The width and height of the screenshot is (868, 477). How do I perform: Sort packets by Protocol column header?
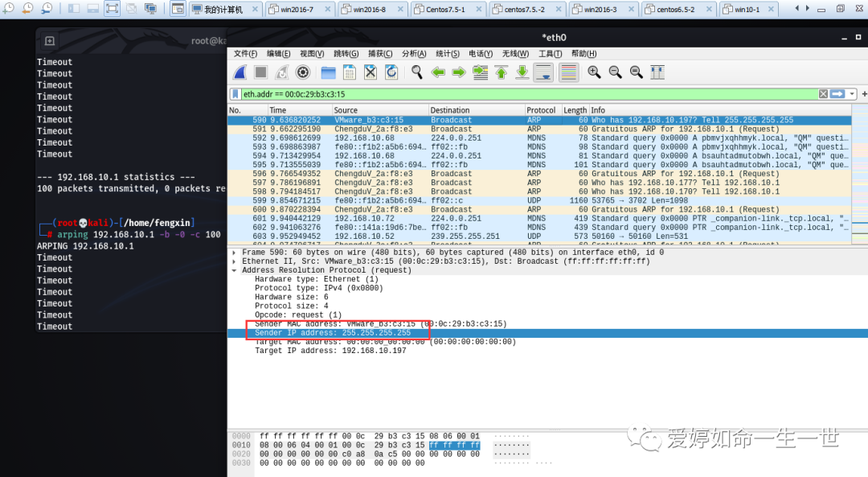point(543,110)
